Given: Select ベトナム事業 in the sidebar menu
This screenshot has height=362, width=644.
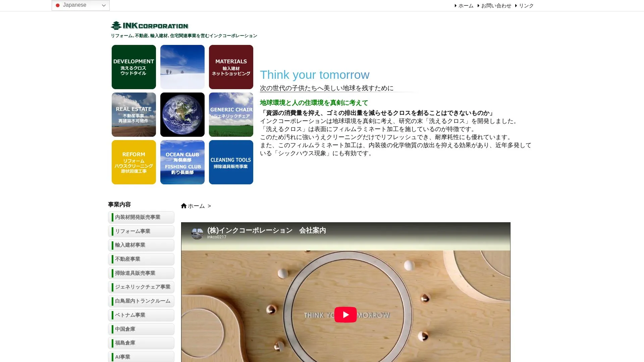Looking at the screenshot, I should pos(141,315).
